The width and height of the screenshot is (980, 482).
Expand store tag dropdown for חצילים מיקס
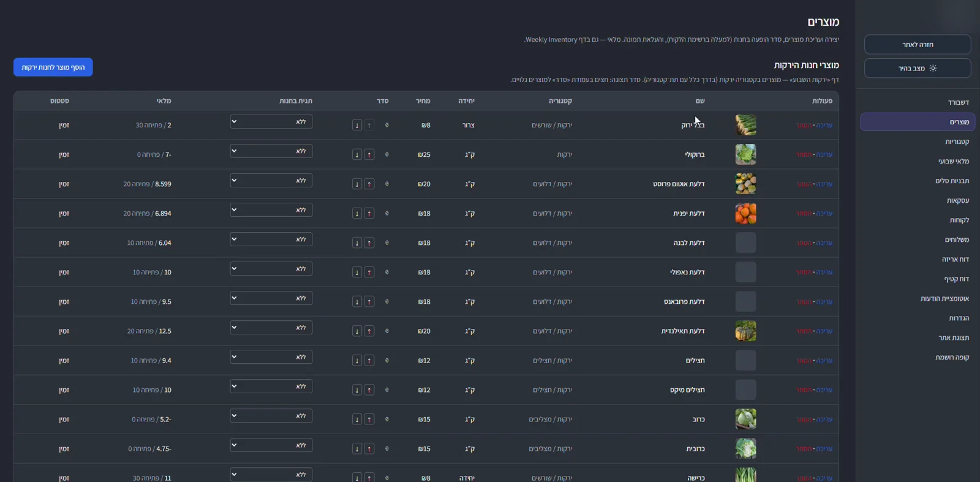pyautogui.click(x=271, y=386)
